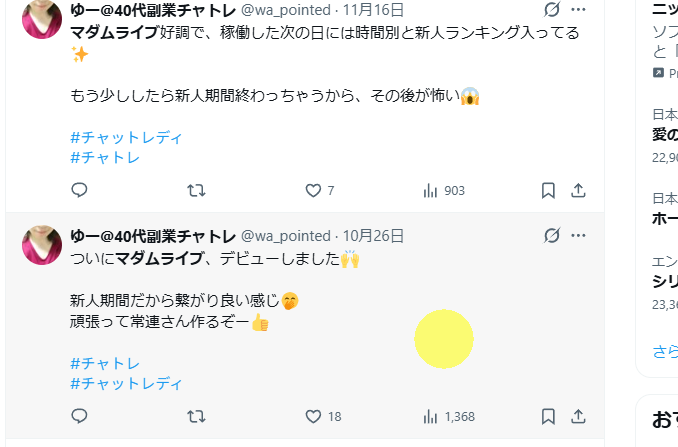Viewport: 678px width, 447px height.
Task: Open more options on 11月16日 post
Action: 578,10
